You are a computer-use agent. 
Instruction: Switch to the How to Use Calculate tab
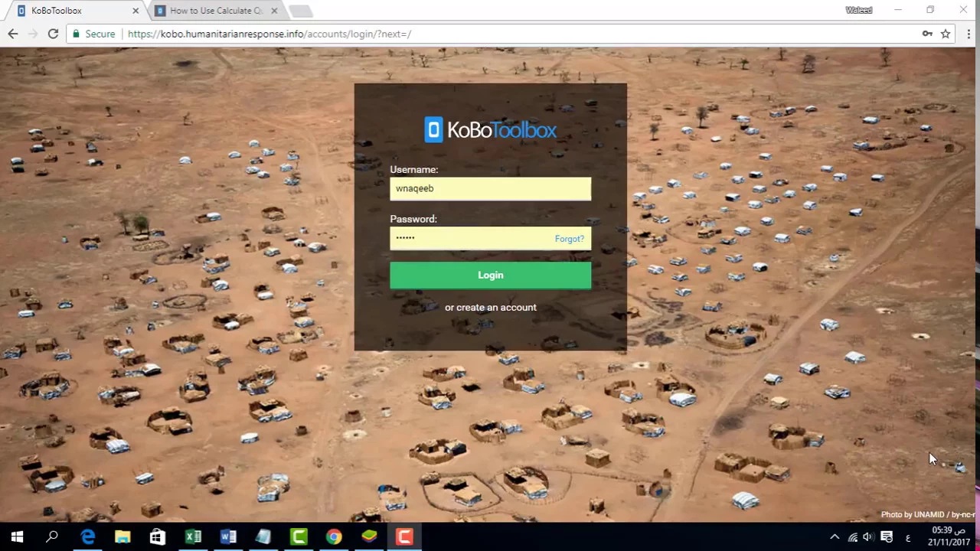click(215, 11)
